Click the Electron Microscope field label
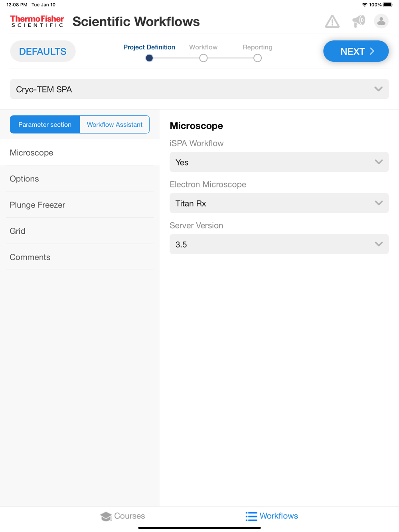 coord(208,184)
